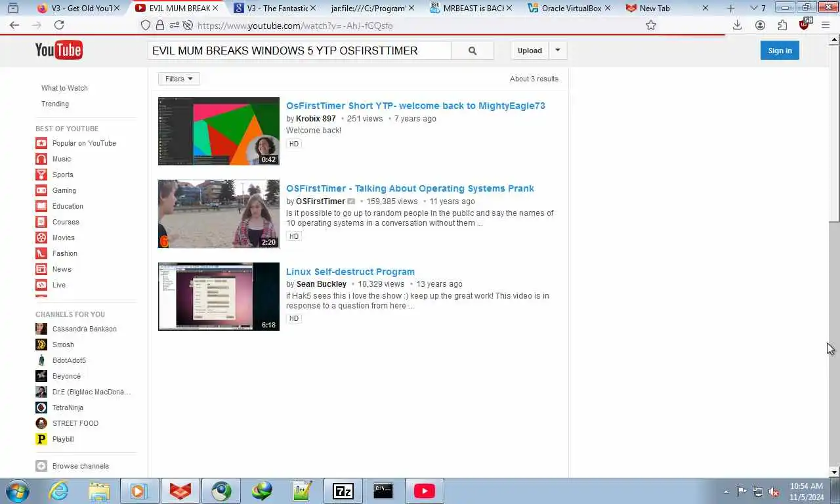The width and height of the screenshot is (840, 504).
Task: Open uploader Sean Buckley channel
Action: [x=322, y=284]
